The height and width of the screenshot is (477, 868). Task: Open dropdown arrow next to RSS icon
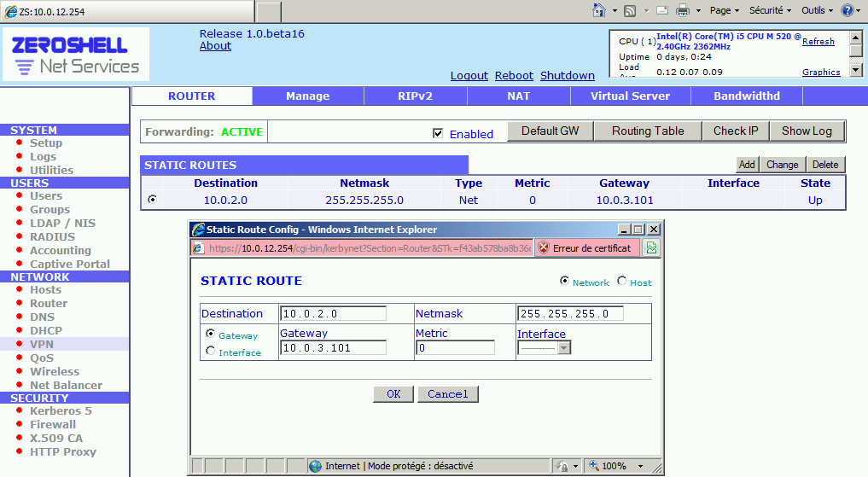(646, 10)
